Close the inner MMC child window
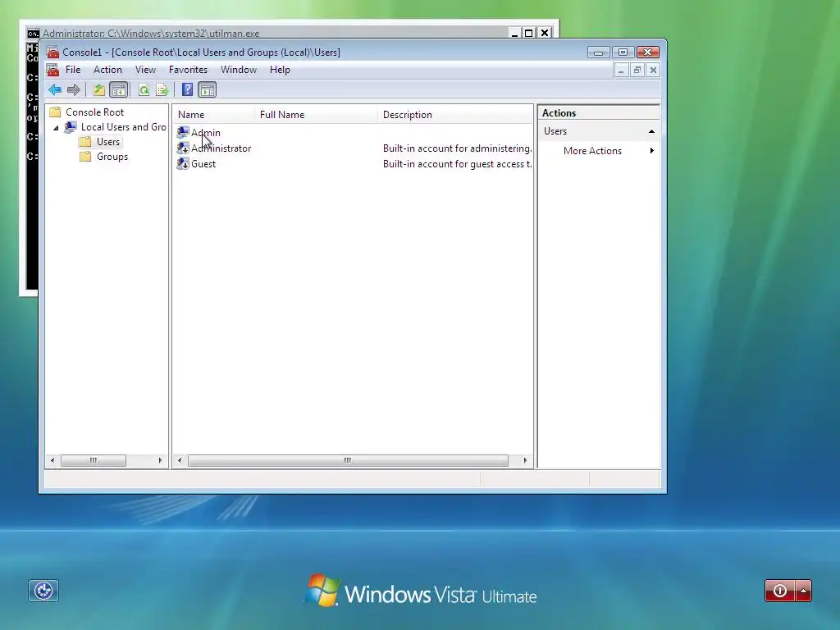Image resolution: width=840 pixels, height=630 pixels. (653, 71)
